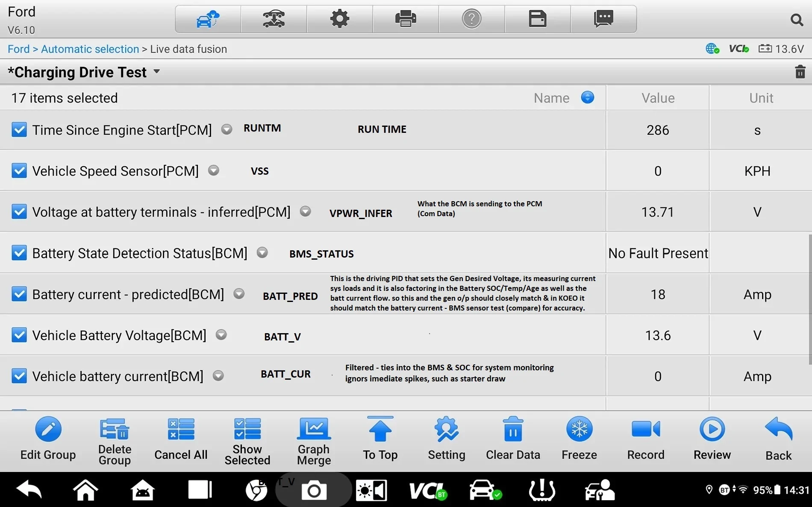The width and height of the screenshot is (812, 507).
Task: Tap the VCI connection status indicator
Action: pos(739,49)
